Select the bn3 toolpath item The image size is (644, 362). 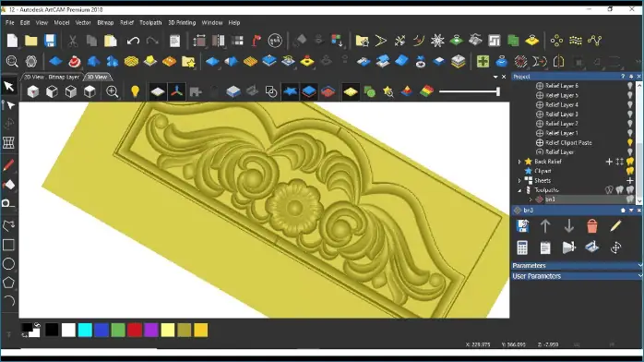tap(550, 199)
